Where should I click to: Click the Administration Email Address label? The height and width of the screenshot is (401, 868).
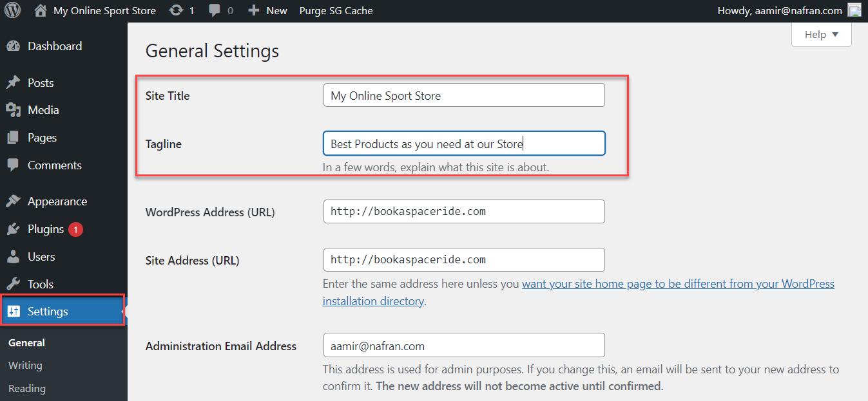point(221,346)
